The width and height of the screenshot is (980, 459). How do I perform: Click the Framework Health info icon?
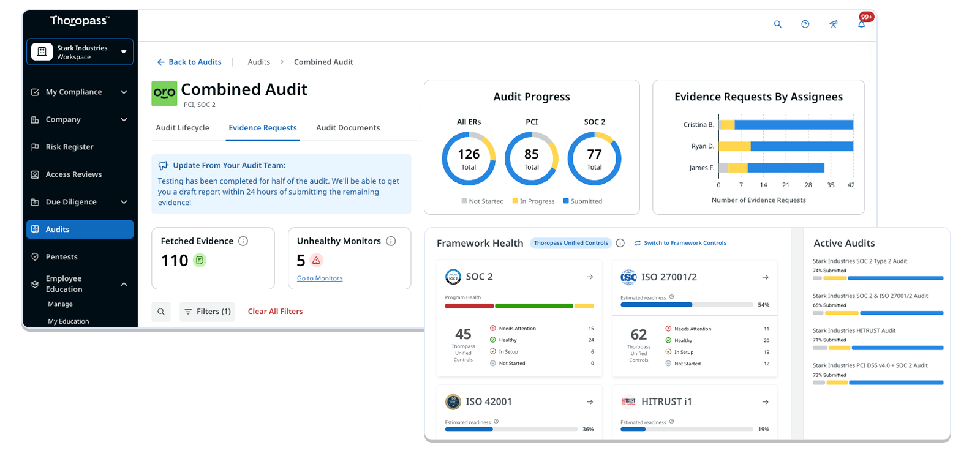click(x=620, y=243)
